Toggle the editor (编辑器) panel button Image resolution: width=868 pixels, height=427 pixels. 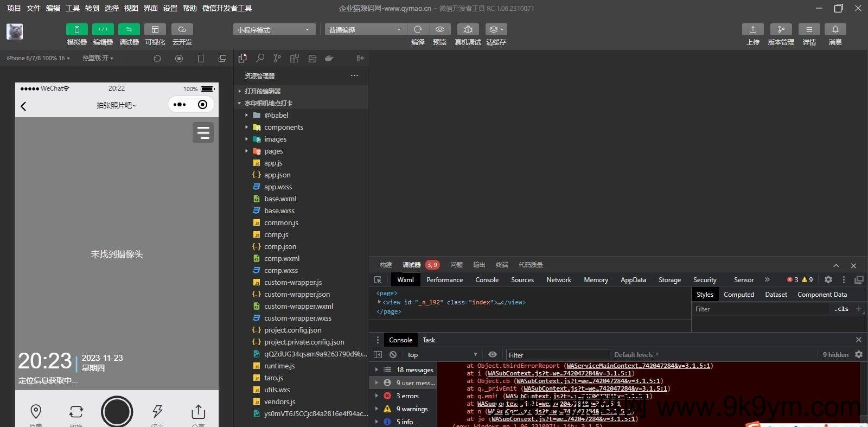pos(103,29)
